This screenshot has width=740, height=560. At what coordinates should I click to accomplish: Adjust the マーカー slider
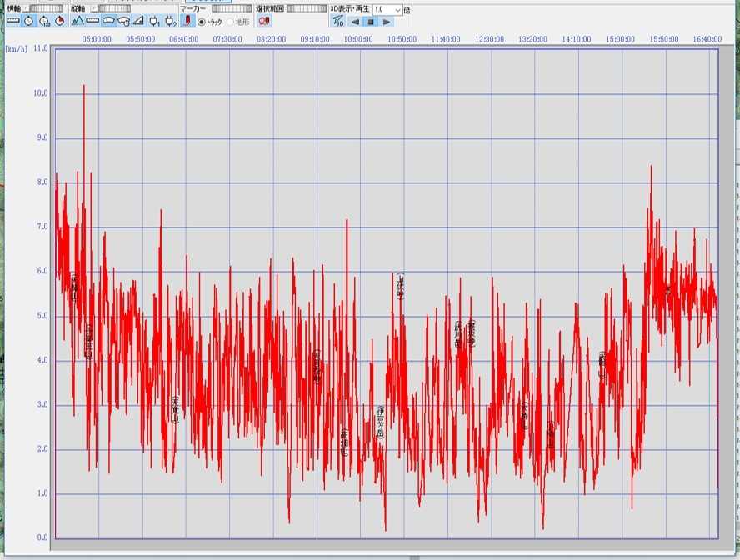tap(230, 8)
